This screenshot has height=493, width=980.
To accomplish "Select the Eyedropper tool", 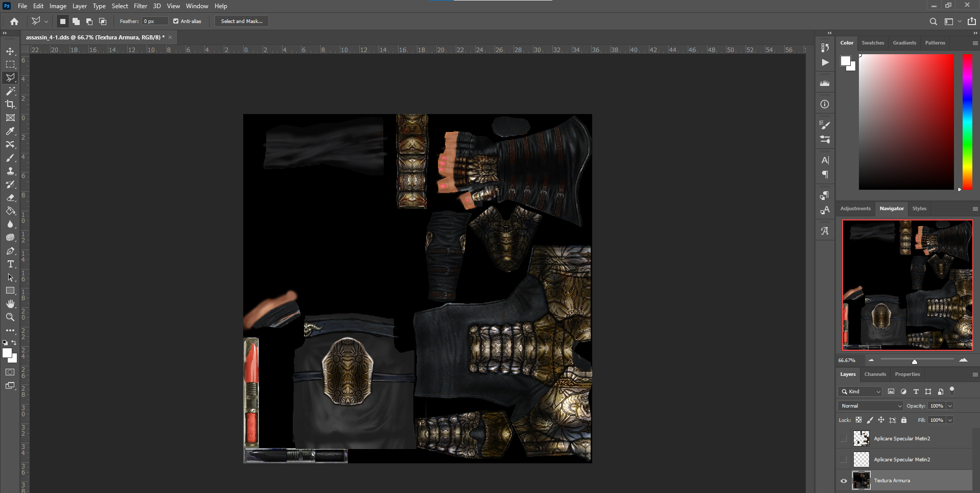I will click(x=10, y=131).
